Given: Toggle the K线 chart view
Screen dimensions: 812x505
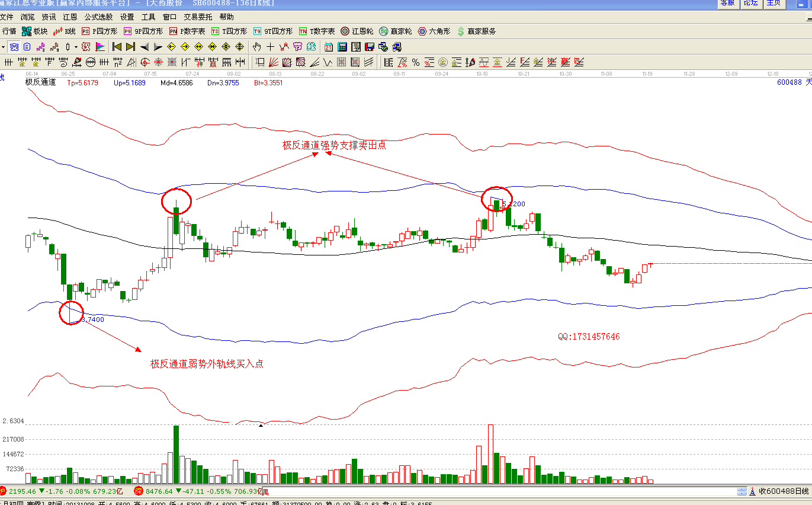Looking at the screenshot, I should [65, 31].
